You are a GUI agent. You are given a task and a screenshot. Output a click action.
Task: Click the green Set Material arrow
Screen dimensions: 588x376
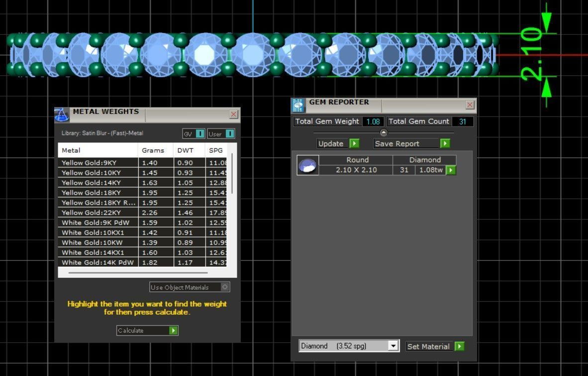[x=459, y=346]
